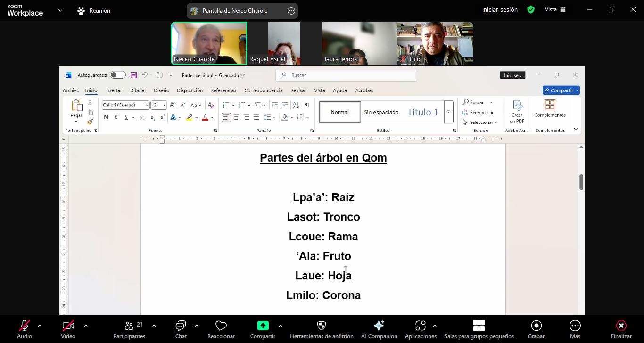Switch to the Revisar ribbon tab

298,90
